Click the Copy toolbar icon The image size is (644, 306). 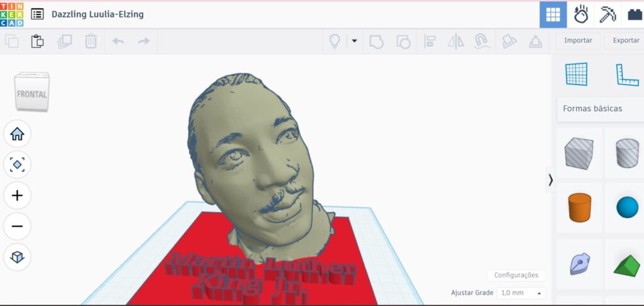point(11,41)
